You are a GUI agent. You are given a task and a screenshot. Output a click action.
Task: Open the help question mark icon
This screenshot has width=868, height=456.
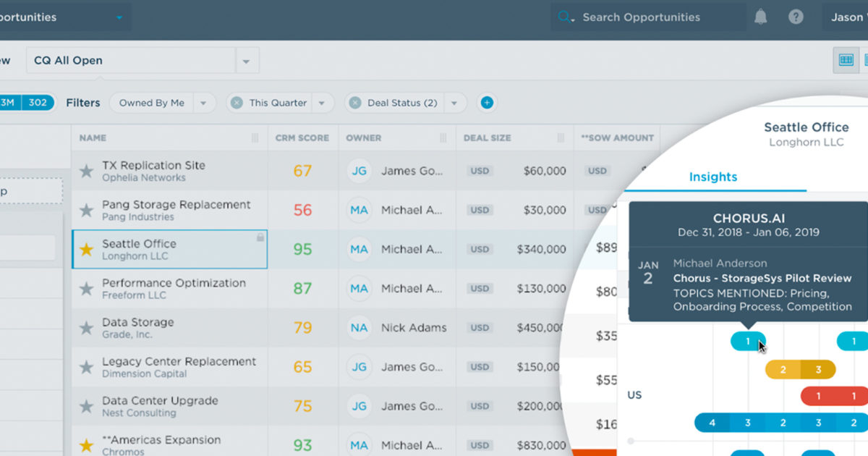[796, 17]
